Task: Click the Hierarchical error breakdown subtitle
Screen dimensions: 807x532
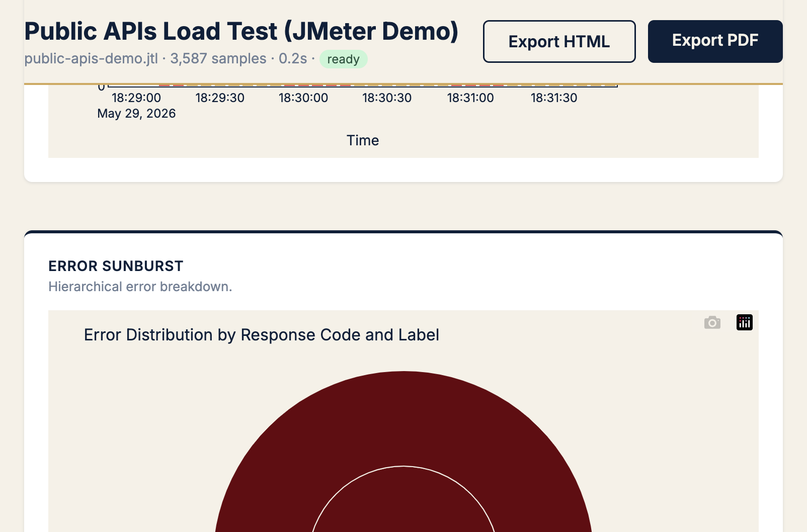Action: (x=140, y=287)
